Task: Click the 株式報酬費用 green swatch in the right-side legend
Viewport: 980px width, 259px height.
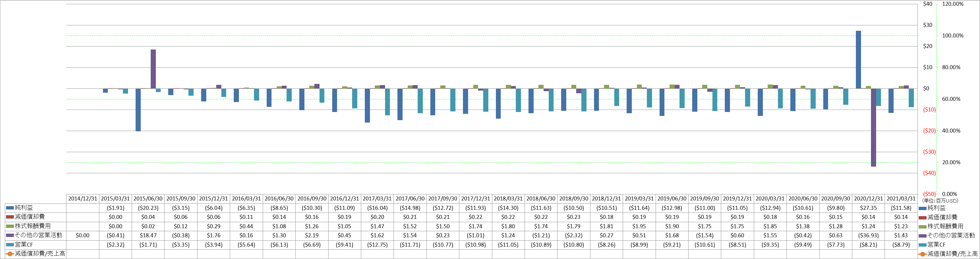Action: click(x=923, y=226)
